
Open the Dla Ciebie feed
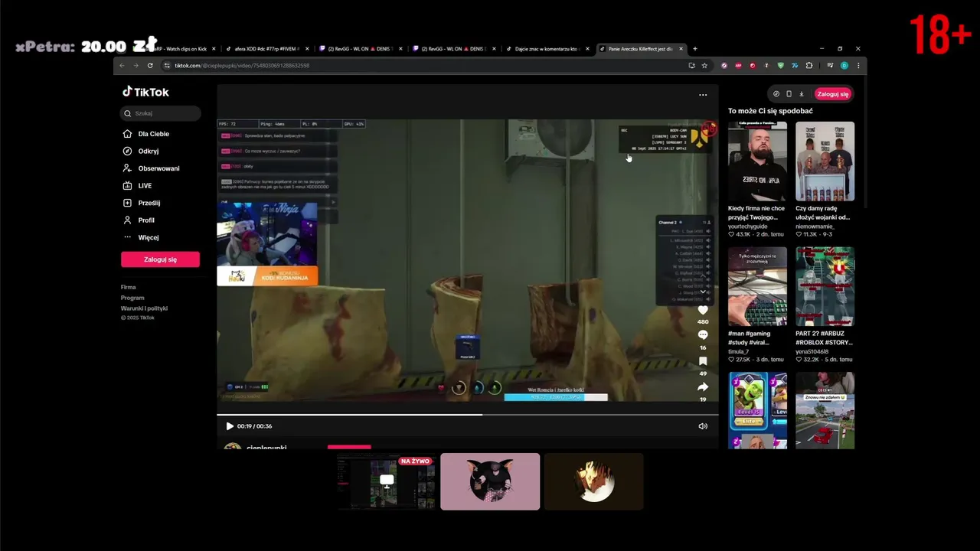(x=153, y=134)
